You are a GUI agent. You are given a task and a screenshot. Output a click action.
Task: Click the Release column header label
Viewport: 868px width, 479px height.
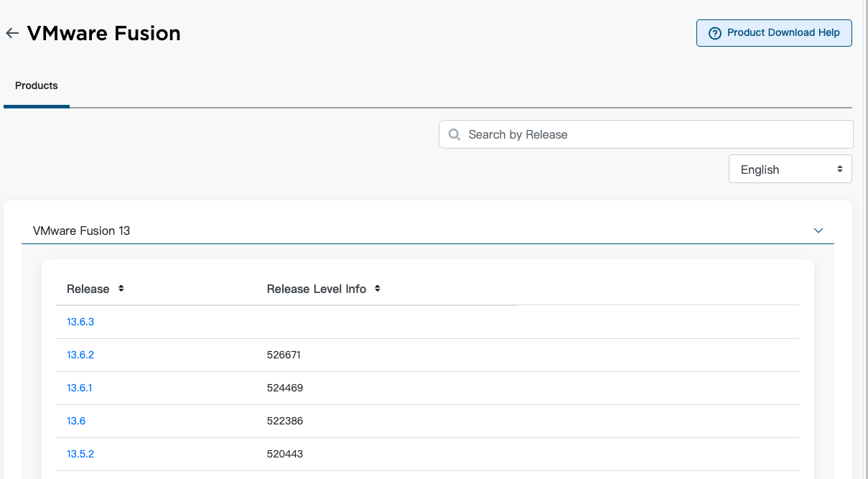click(88, 289)
